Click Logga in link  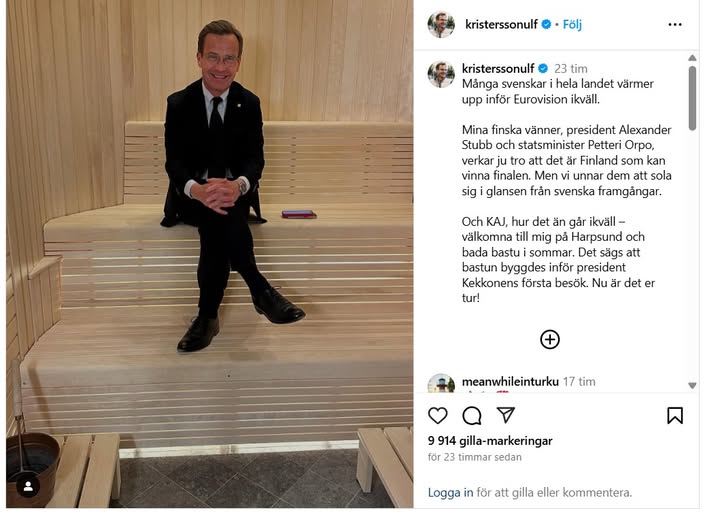pyautogui.click(x=450, y=493)
